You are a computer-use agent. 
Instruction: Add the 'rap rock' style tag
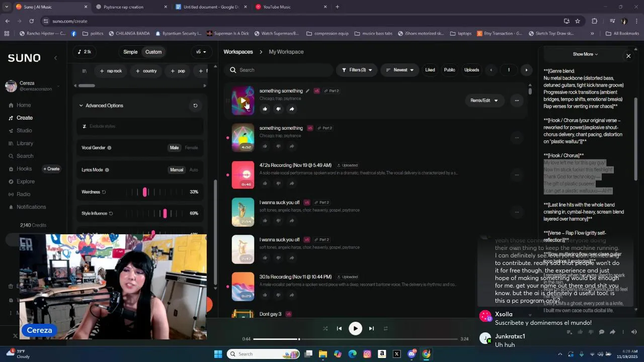111,71
